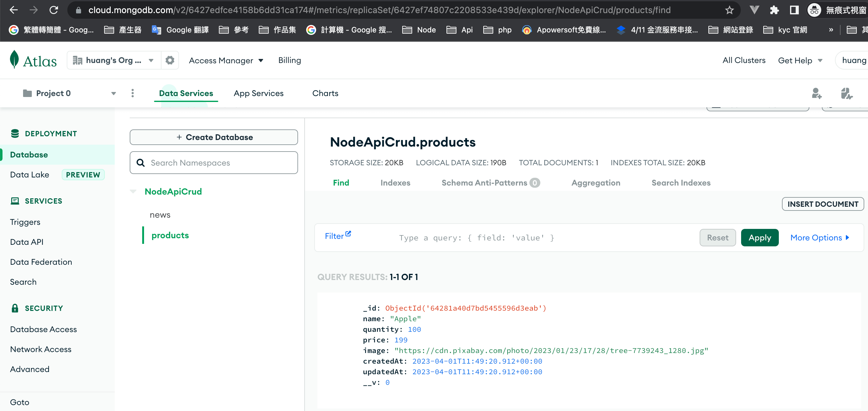Click the invite user icon
Viewport: 868px width, 411px height.
pyautogui.click(x=817, y=93)
